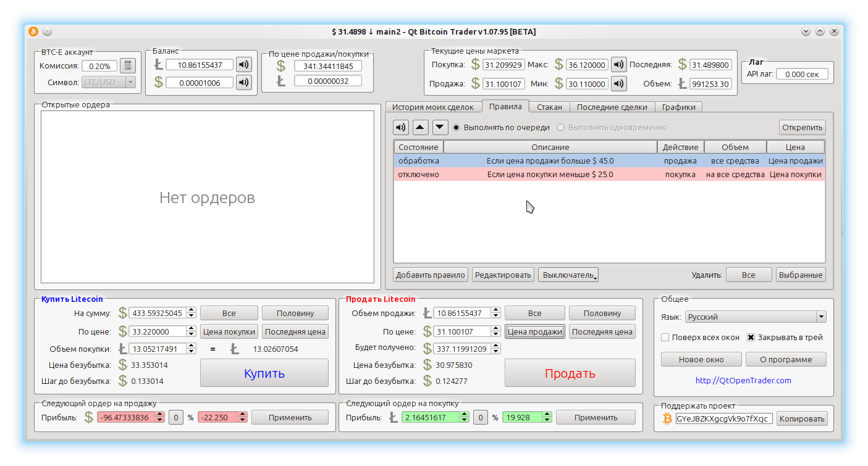
Task: Click Все button in Купить Litecoin panel
Action: pos(229,313)
